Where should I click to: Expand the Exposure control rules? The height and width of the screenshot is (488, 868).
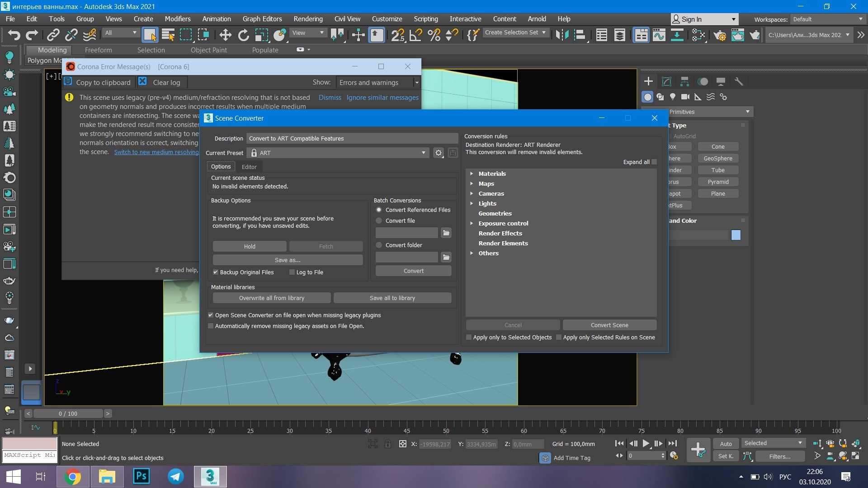click(x=472, y=223)
